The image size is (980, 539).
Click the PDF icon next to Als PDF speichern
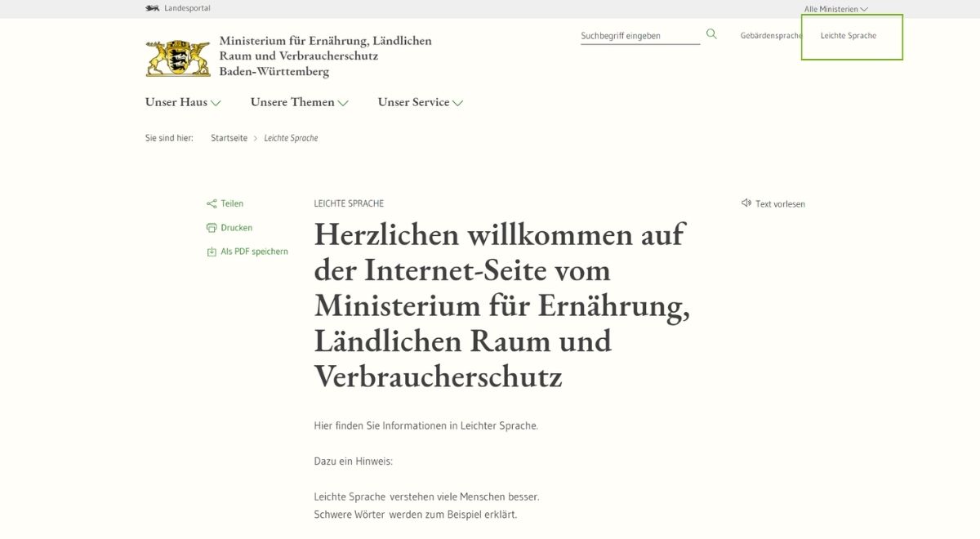[212, 252]
